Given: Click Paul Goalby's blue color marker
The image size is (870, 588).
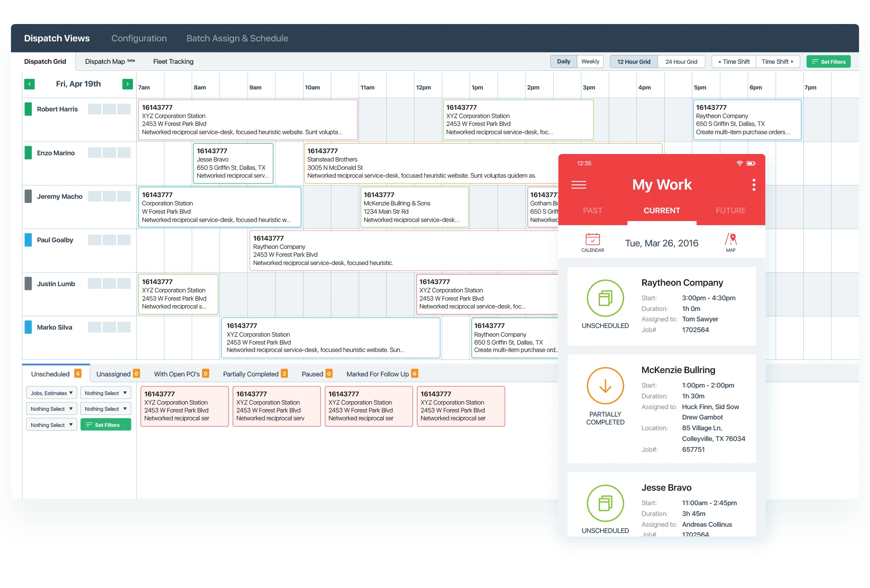Looking at the screenshot, I should [28, 240].
